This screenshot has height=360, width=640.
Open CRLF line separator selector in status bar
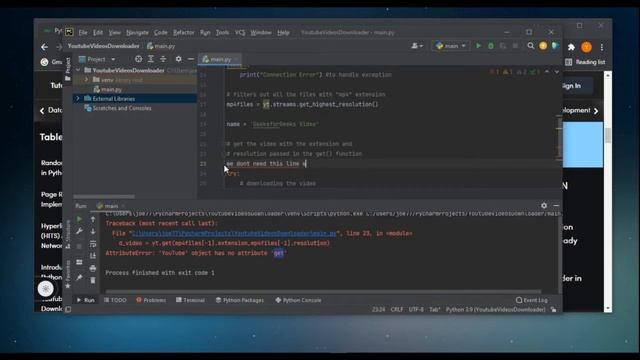[x=397, y=310]
